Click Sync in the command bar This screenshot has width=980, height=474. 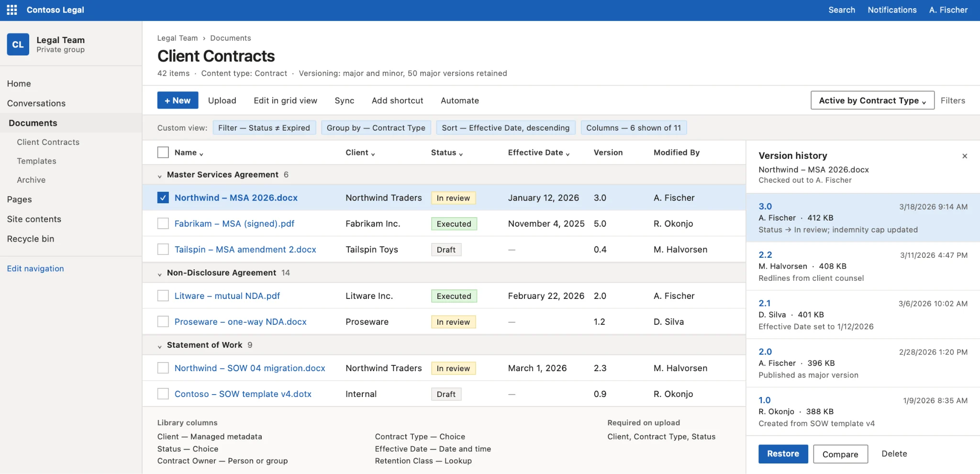tap(345, 100)
